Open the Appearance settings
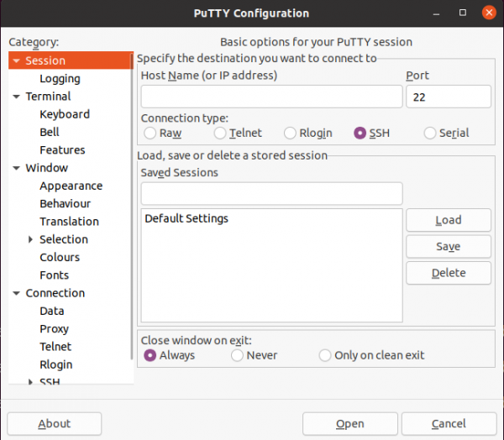This screenshot has height=440, width=504. coord(71,186)
